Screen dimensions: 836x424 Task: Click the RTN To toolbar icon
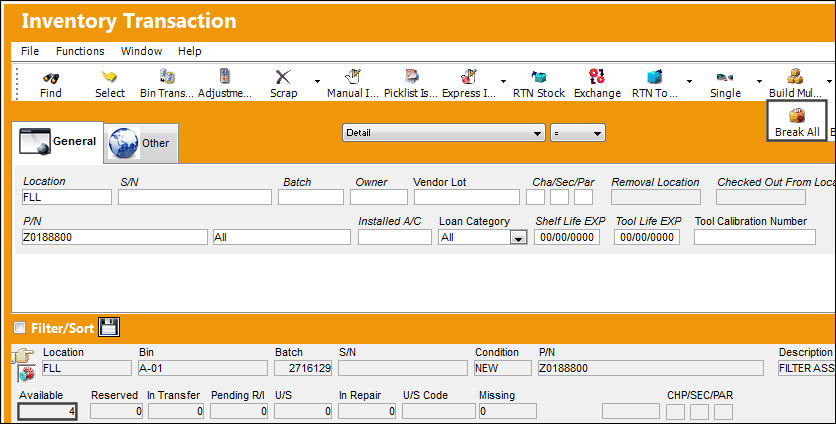point(654,76)
